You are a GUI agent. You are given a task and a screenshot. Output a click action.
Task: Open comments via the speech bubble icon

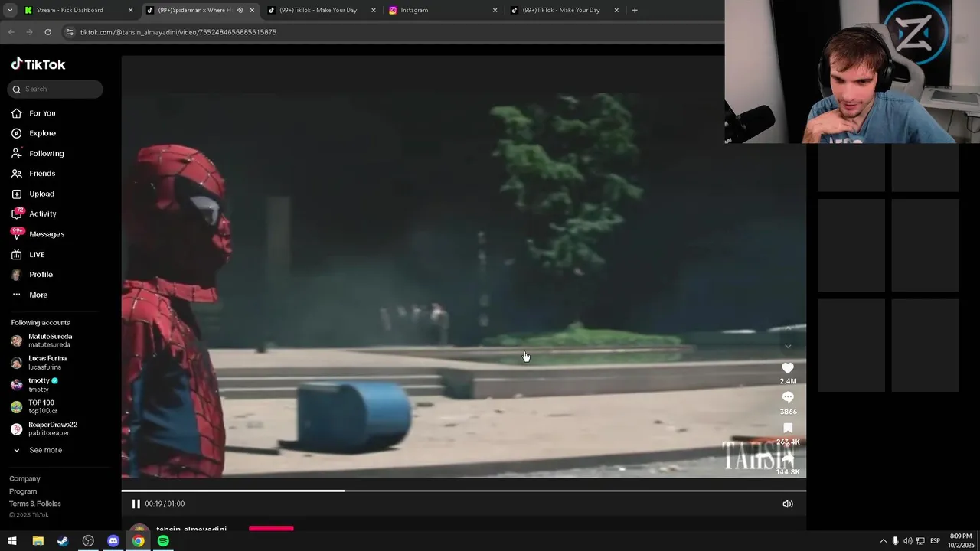pyautogui.click(x=788, y=397)
